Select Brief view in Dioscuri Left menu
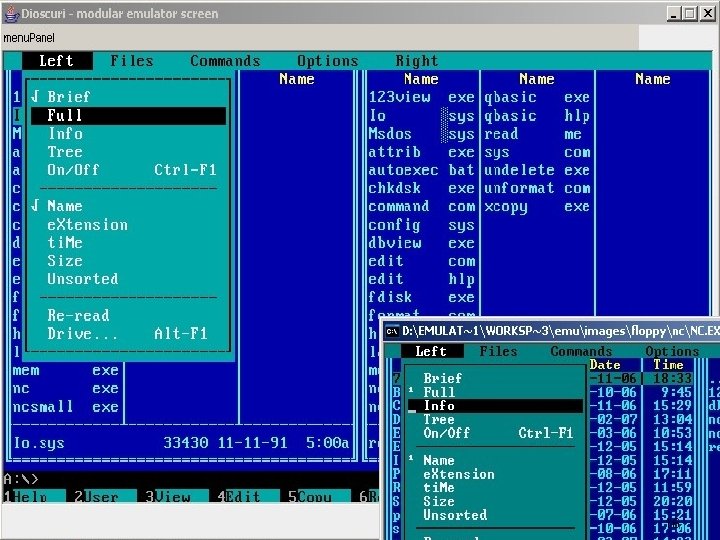Screen dimensions: 720x540 pyautogui.click(x=129, y=96)
